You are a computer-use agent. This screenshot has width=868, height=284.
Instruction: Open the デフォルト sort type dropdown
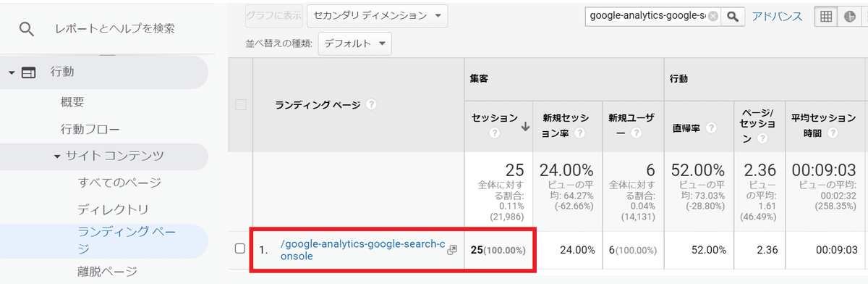(354, 43)
